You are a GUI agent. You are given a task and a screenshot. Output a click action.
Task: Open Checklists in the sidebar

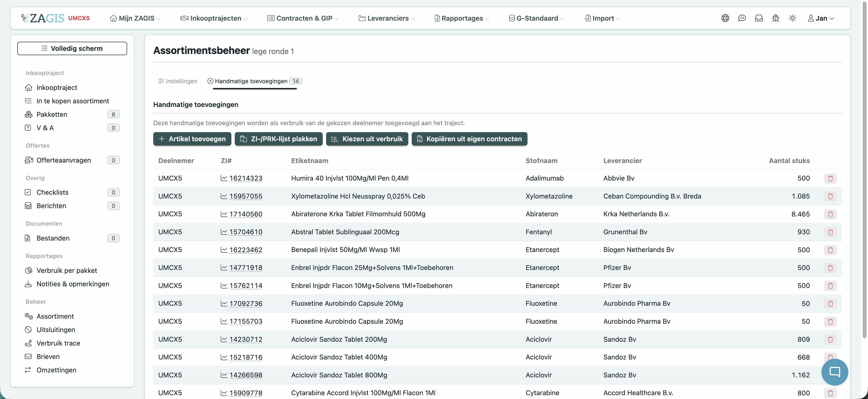coord(72,192)
